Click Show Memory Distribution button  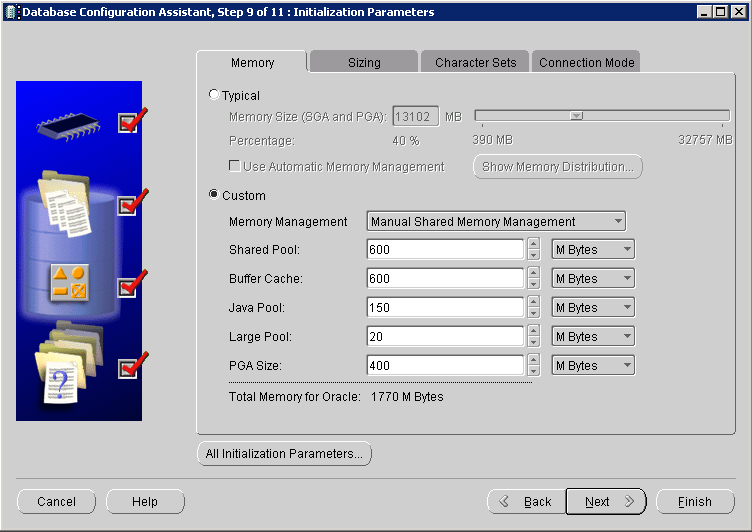click(558, 166)
